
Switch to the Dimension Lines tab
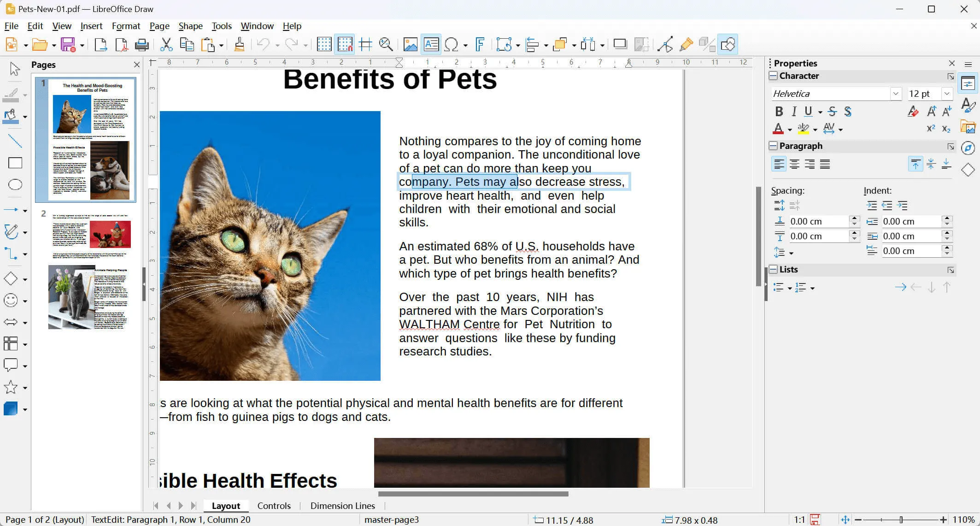pyautogui.click(x=343, y=506)
